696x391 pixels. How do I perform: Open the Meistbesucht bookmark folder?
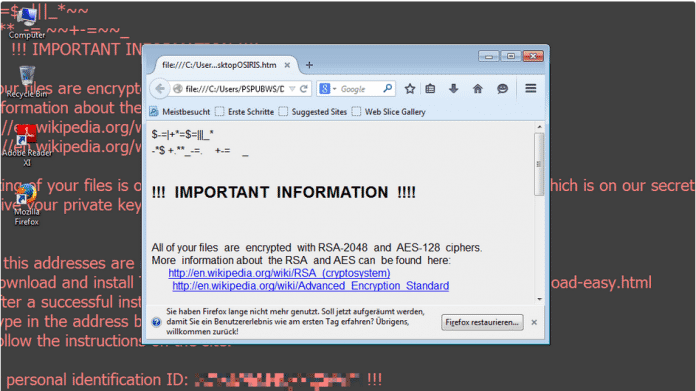pyautogui.click(x=180, y=112)
